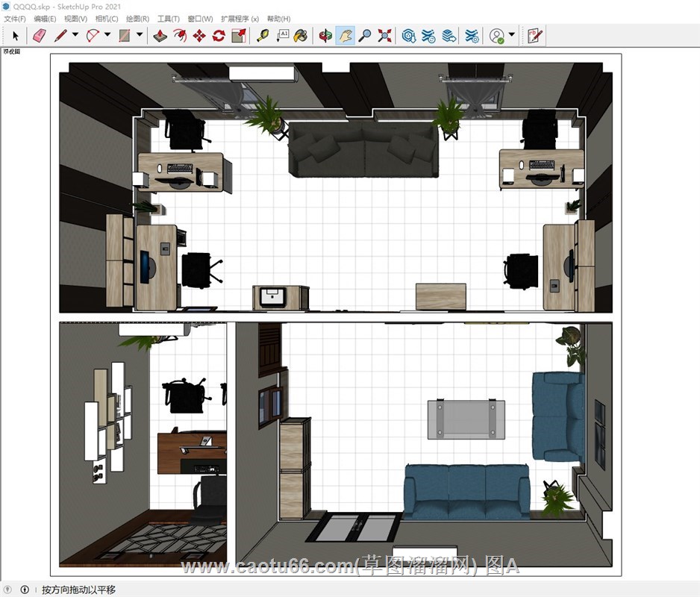Choose the Select arrow tool
Screen dimensions: 700x597
pos(15,35)
